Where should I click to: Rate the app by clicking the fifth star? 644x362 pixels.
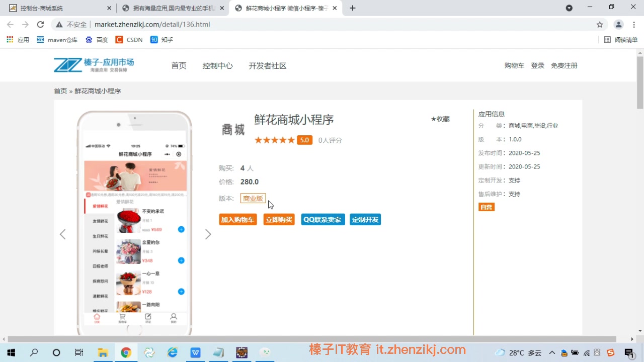(290, 140)
